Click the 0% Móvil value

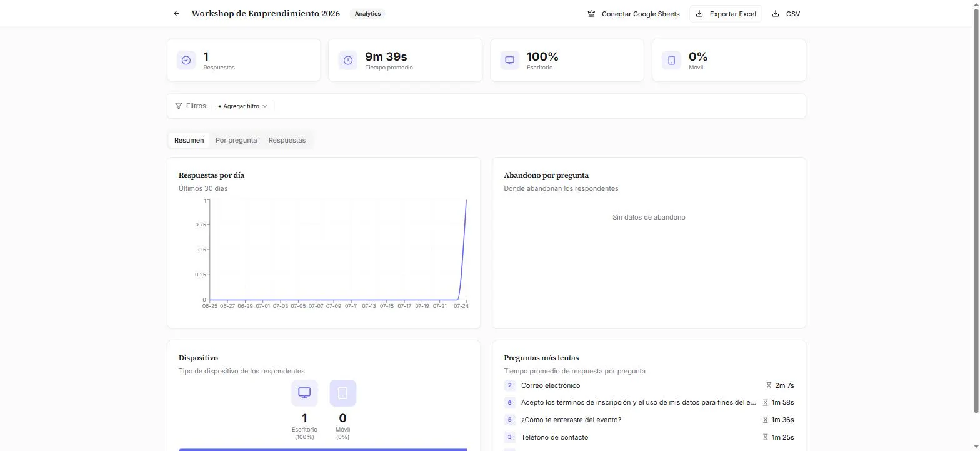pyautogui.click(x=698, y=56)
